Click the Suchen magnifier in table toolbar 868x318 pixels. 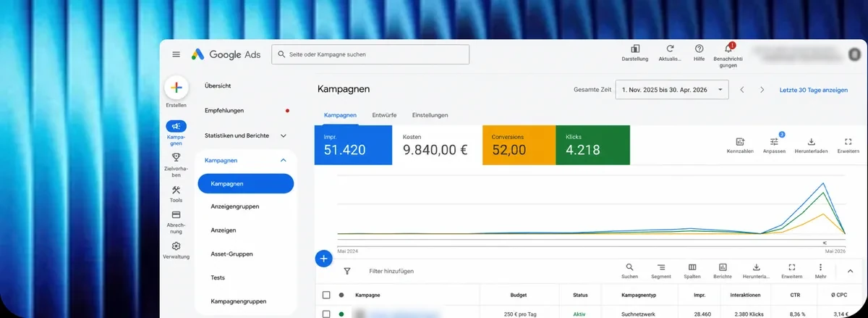[629, 267]
